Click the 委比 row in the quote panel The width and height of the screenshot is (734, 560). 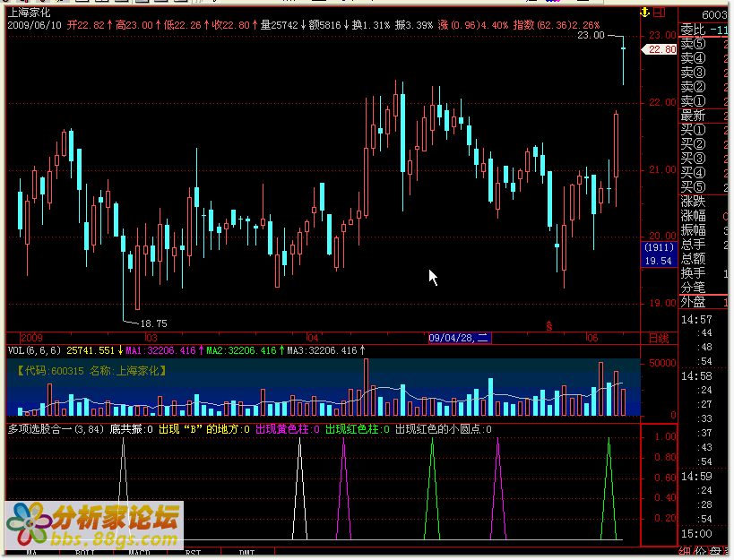point(704,30)
